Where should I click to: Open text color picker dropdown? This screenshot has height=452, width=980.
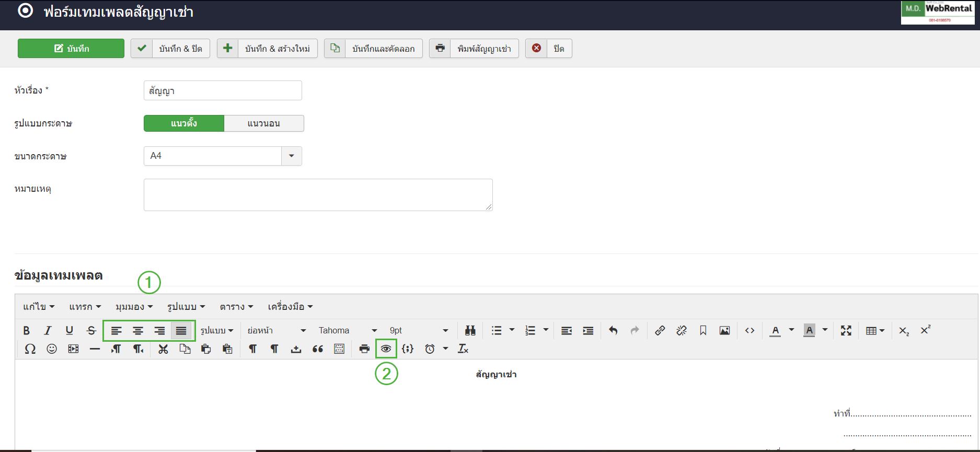point(791,330)
